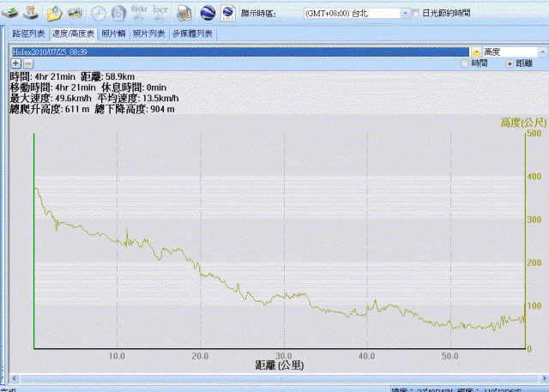Click the 高度(公尺) axis label
The image size is (549, 392).
523,123
